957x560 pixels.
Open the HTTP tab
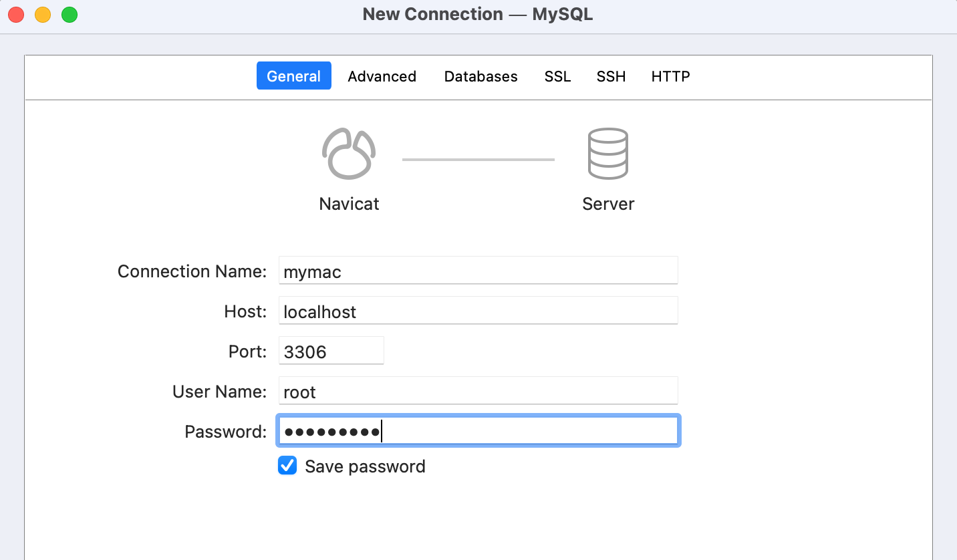(x=670, y=76)
